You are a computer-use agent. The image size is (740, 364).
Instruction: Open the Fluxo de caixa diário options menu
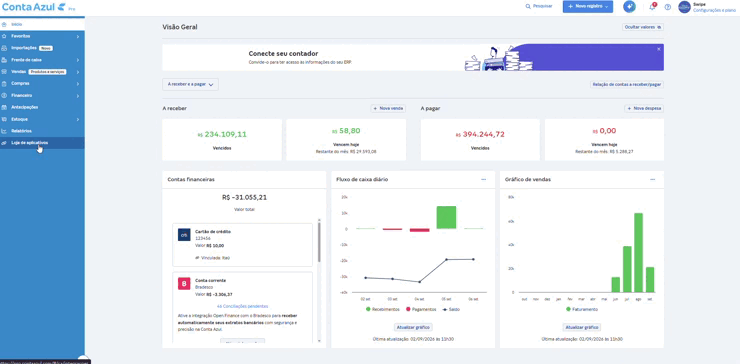pos(483,179)
